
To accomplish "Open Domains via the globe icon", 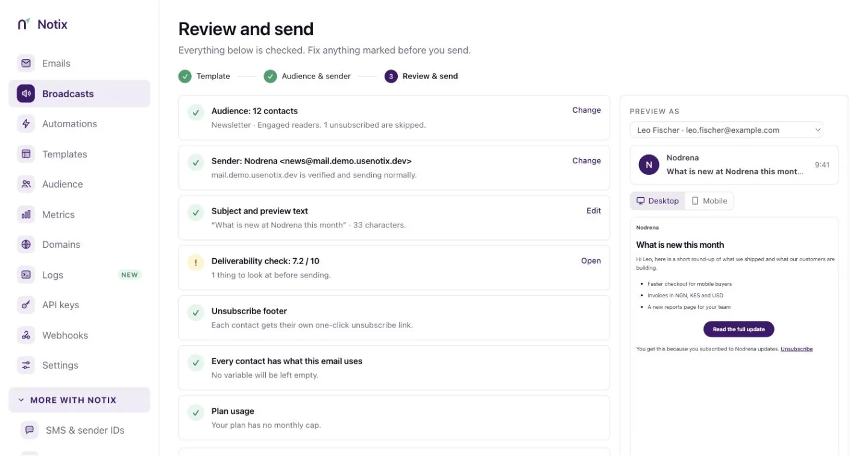I will coord(26,244).
